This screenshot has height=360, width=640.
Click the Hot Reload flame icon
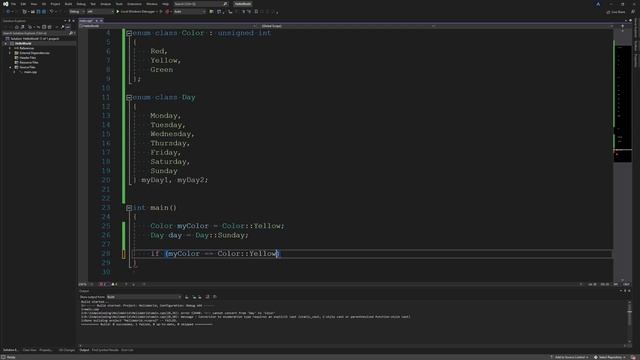pos(167,12)
